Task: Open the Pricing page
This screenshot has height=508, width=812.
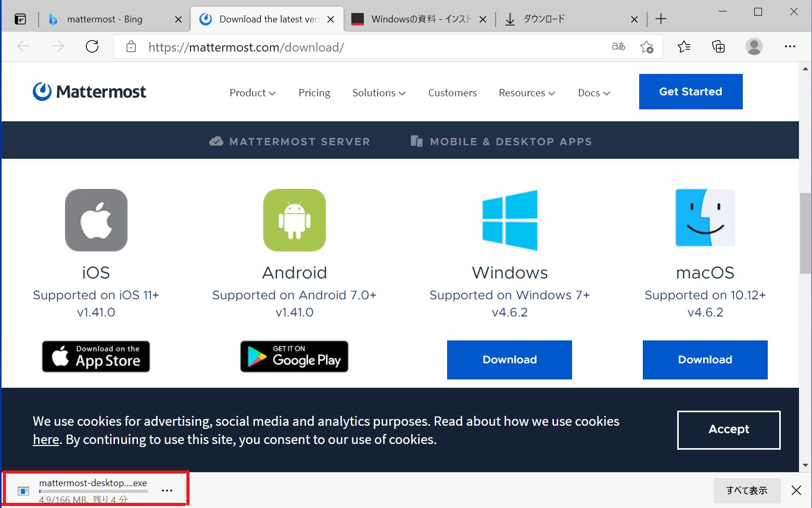Action: pyautogui.click(x=314, y=93)
